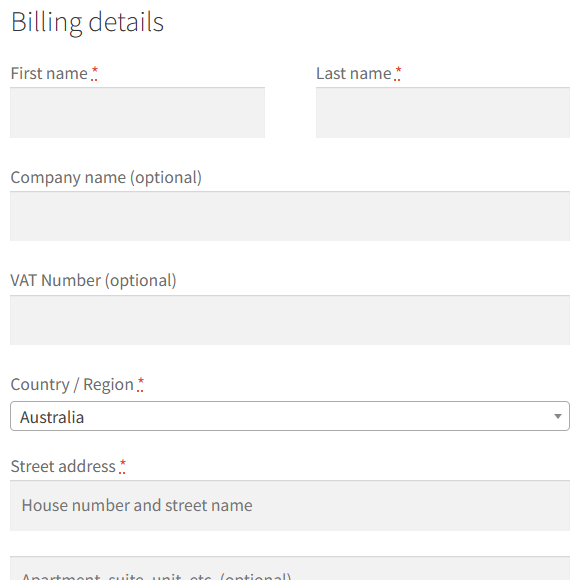Click the required asterisk next to Street address
Screen dimensions: 580x580
[x=122, y=466]
